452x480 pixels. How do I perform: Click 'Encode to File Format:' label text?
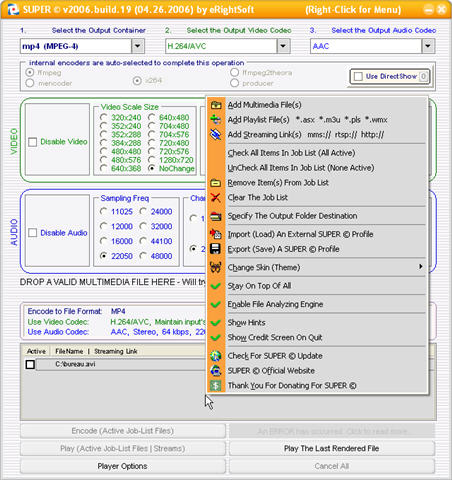[65, 311]
